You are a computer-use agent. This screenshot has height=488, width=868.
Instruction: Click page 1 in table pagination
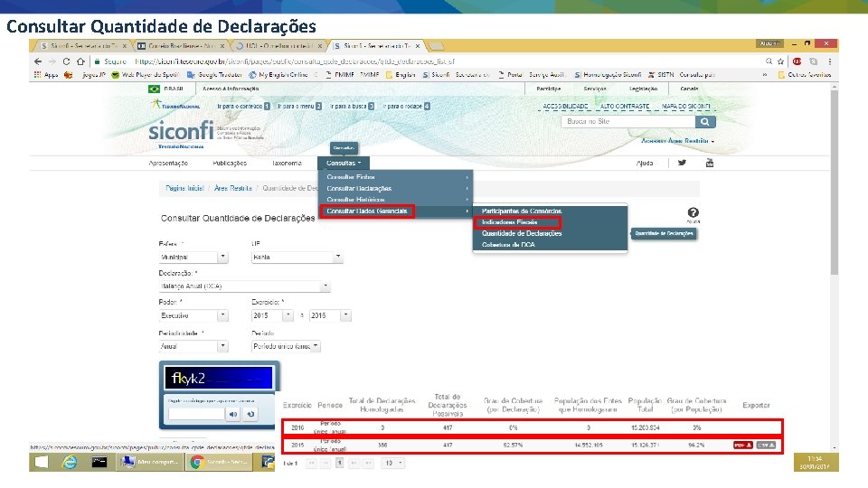coord(339,463)
